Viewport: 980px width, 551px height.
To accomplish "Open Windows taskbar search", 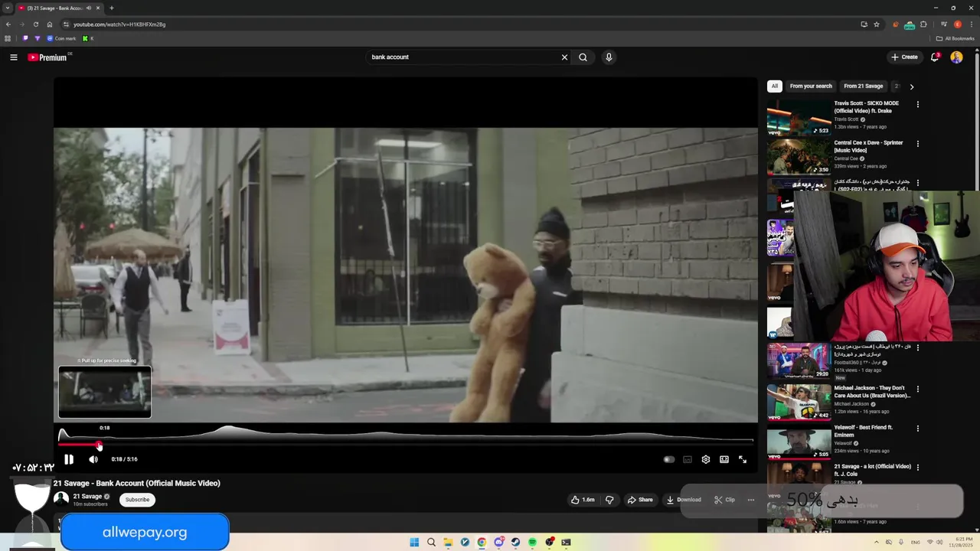I will [x=431, y=543].
